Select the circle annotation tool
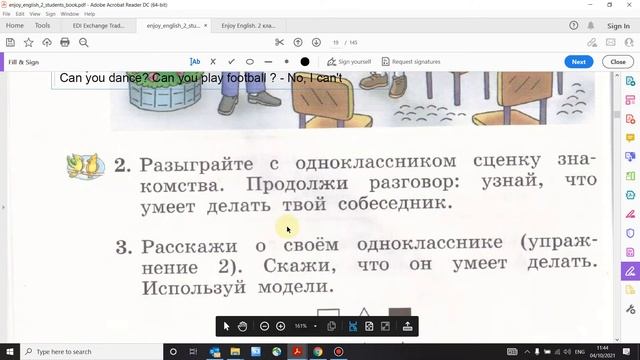 pos(250,62)
